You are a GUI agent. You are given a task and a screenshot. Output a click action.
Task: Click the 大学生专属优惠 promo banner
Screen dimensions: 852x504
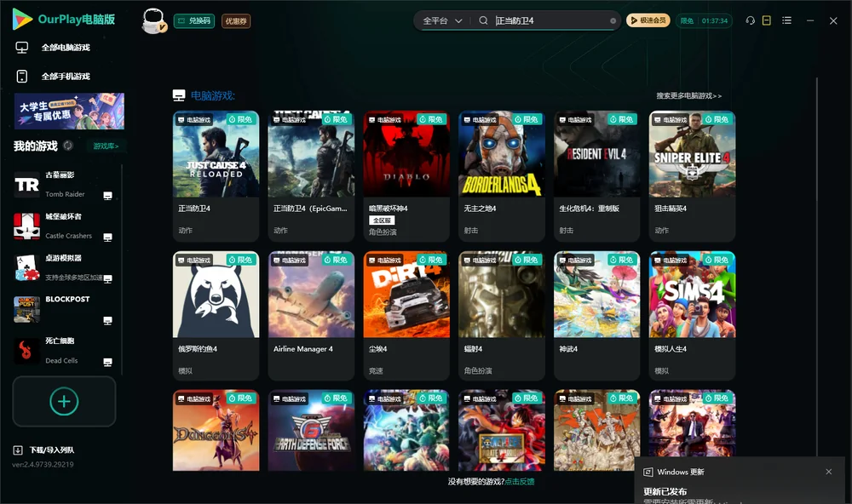point(70,112)
